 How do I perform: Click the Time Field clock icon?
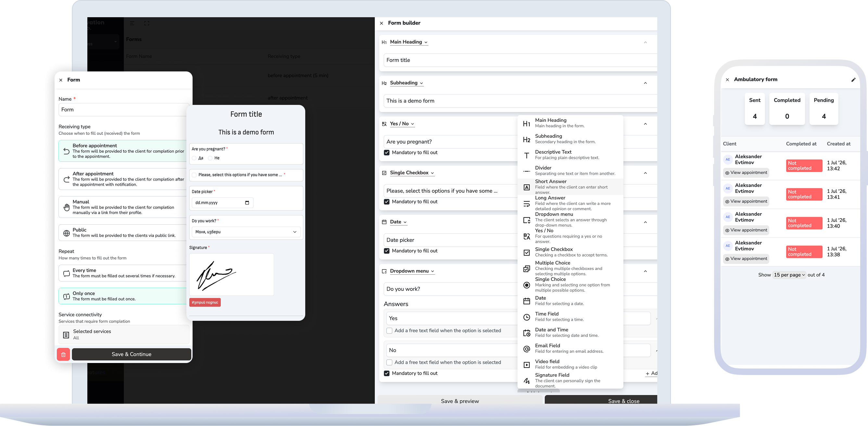(x=526, y=317)
